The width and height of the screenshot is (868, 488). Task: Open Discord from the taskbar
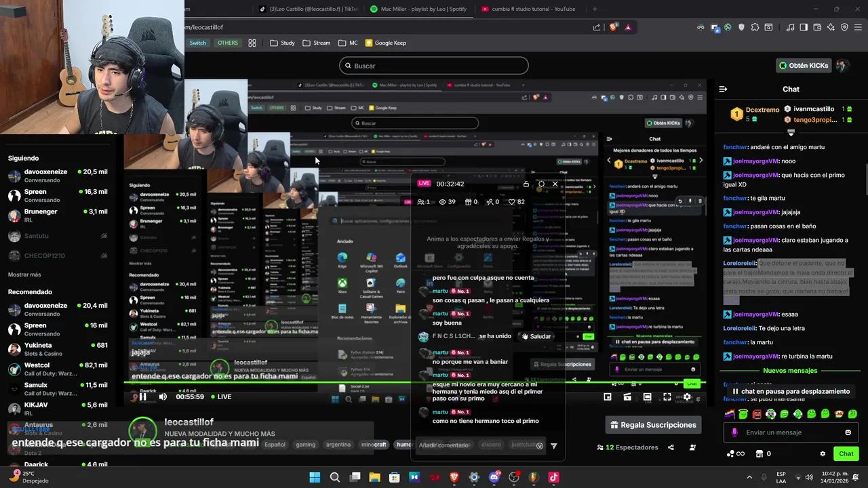(494, 477)
